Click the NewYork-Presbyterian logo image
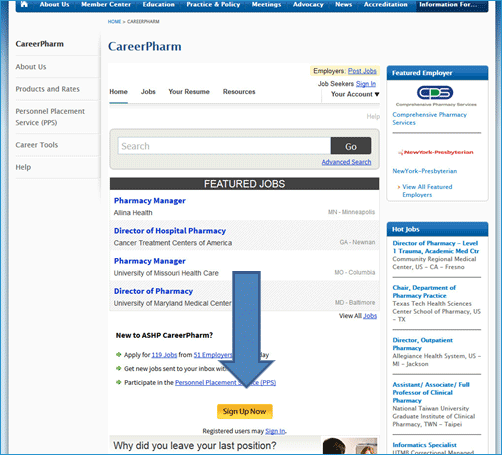502x455 pixels. coord(436,152)
